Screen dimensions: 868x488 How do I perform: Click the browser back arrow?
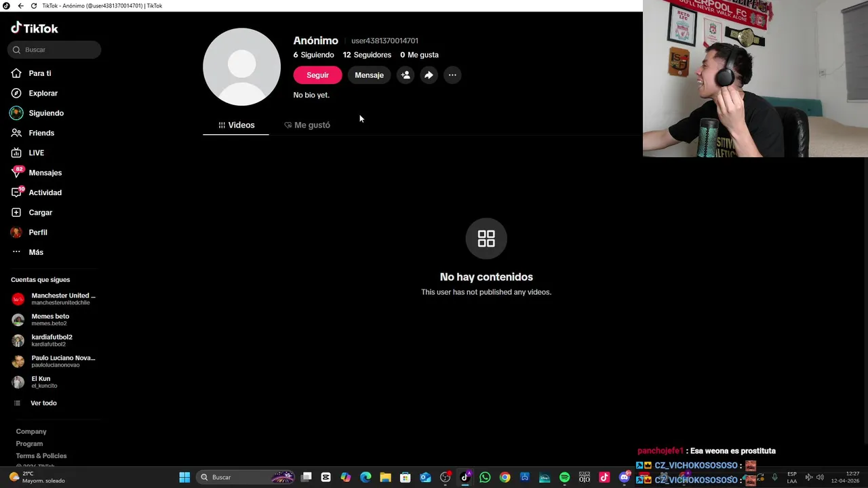(20, 5)
